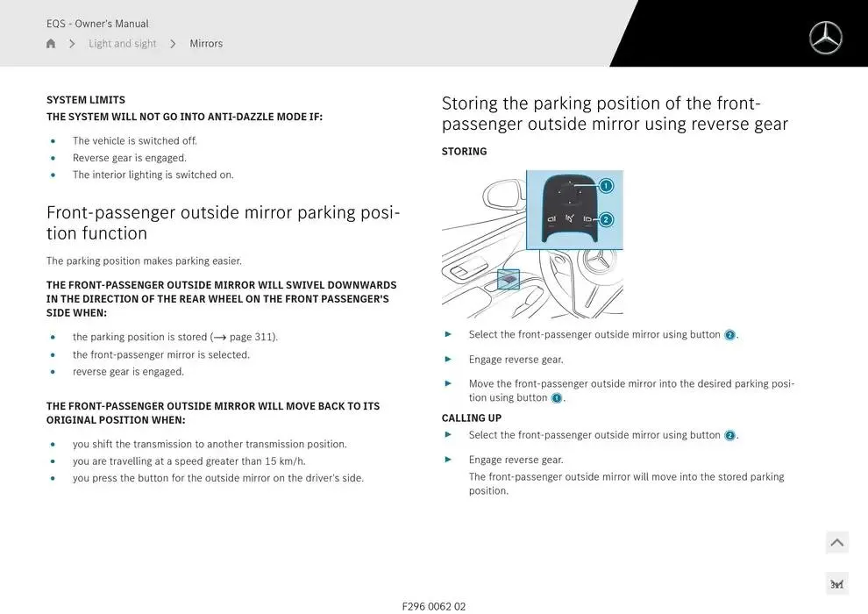Click the ① badge in "desired parking position" instruction
Image resolution: width=868 pixels, height=614 pixels.
556,397
